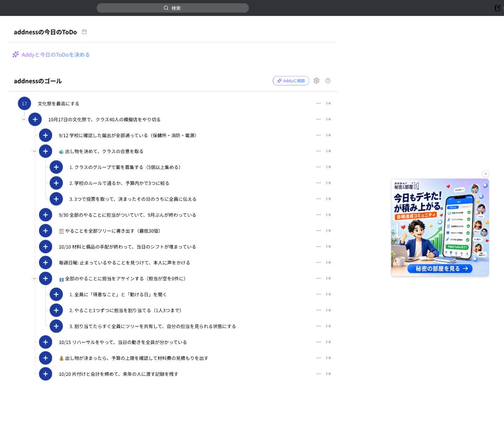Collapse '出し物を決めて、クラスの合意を取る' chevron
The image size is (504, 431).
click(x=34, y=151)
